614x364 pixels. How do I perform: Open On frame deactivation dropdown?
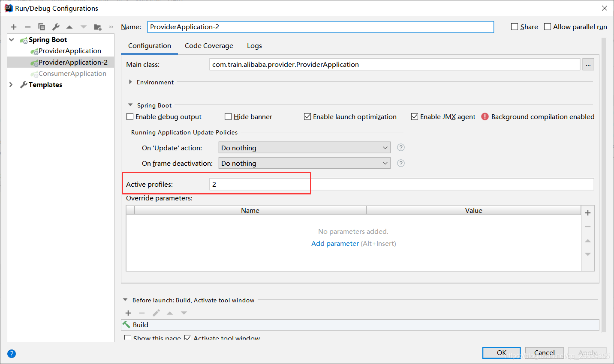pos(304,163)
